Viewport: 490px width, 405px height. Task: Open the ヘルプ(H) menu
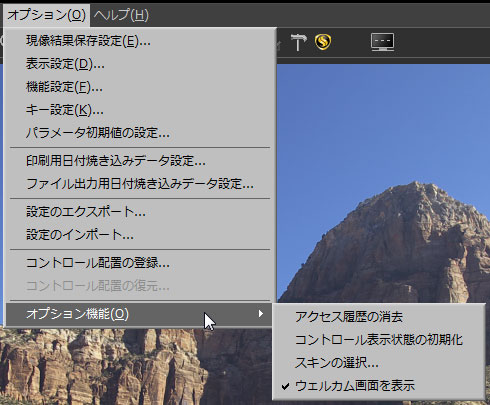click(121, 15)
